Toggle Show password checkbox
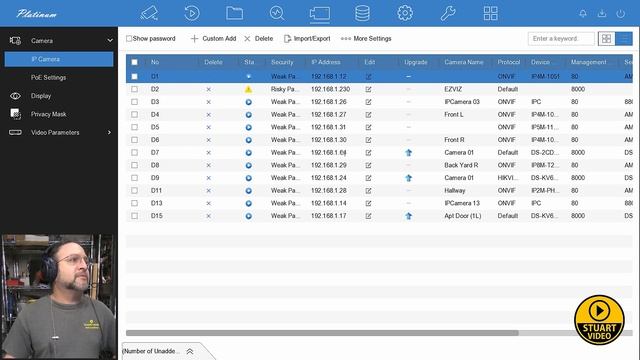 [129, 38]
